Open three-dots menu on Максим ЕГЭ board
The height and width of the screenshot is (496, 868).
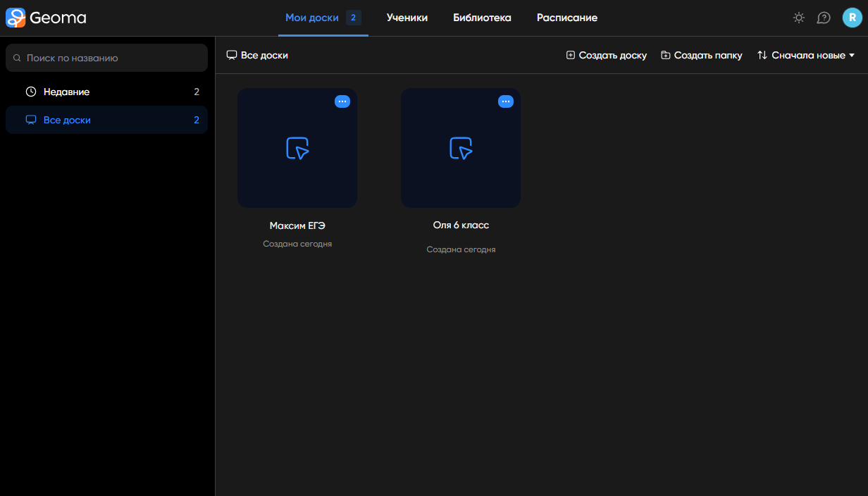tap(342, 101)
